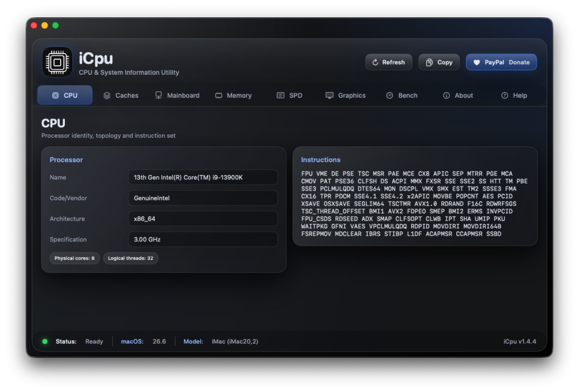This screenshot has width=579, height=392.
Task: Click the CPU & System Information Utility subtitle
Action: 129,73
